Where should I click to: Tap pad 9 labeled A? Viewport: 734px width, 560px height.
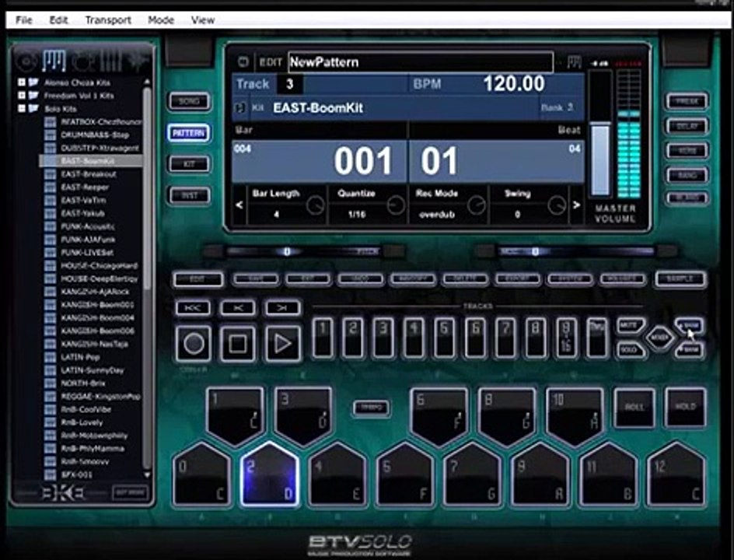(x=540, y=476)
